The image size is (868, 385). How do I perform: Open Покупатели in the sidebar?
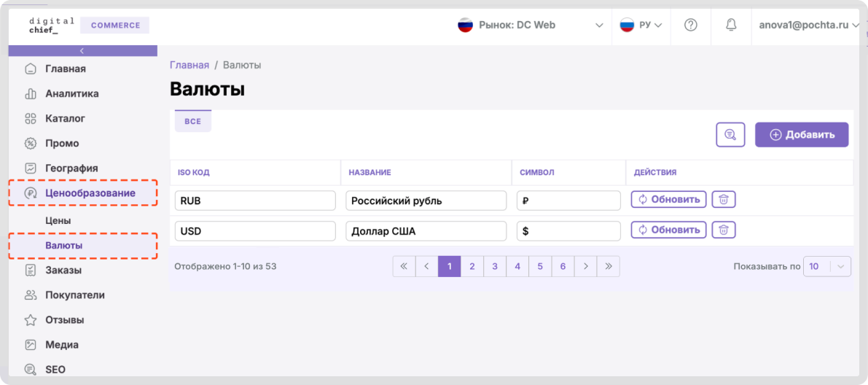[75, 295]
